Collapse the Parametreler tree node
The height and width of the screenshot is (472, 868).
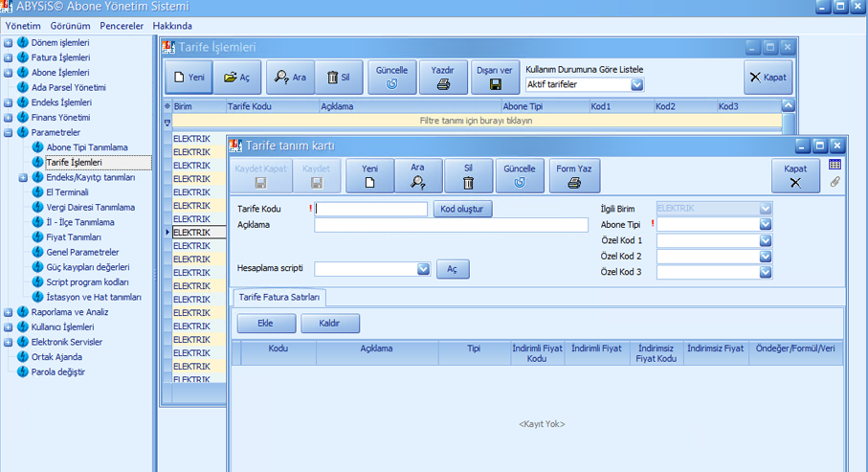pyautogui.click(x=9, y=132)
